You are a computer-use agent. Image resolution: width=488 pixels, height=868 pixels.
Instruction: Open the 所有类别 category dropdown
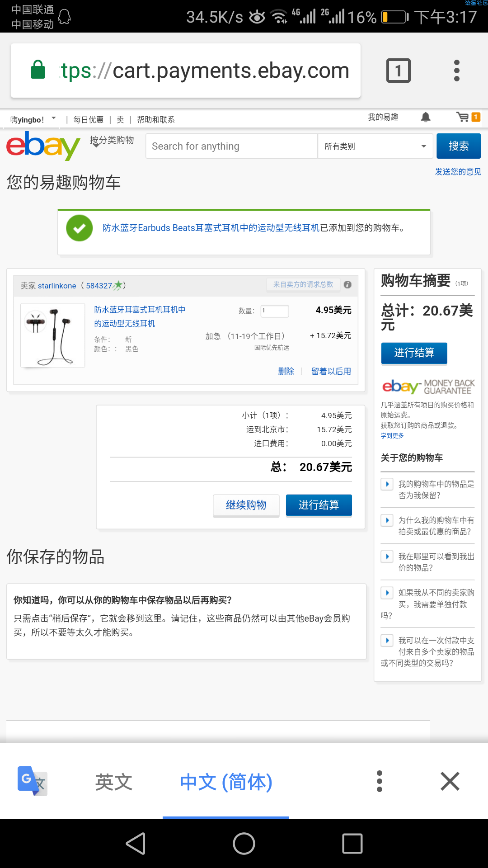point(375,146)
